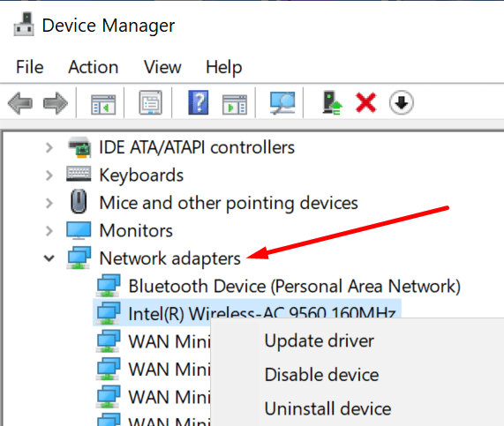Open the Help menu
This screenshot has height=426, width=504.
click(x=223, y=67)
